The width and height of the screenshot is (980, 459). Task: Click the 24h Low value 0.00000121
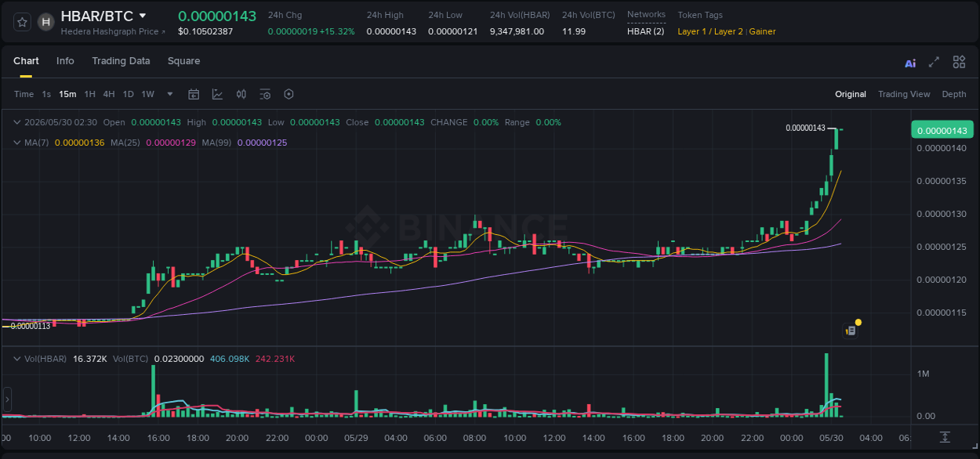tap(452, 31)
